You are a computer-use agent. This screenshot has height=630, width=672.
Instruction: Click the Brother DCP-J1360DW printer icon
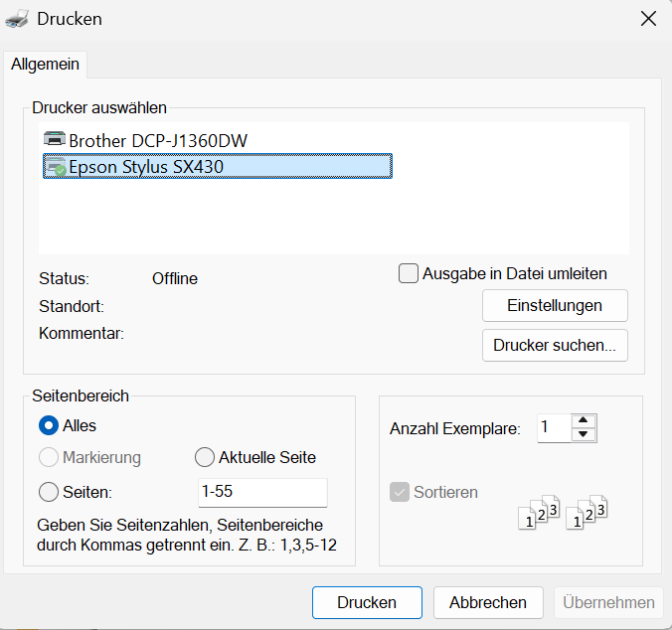(55, 140)
